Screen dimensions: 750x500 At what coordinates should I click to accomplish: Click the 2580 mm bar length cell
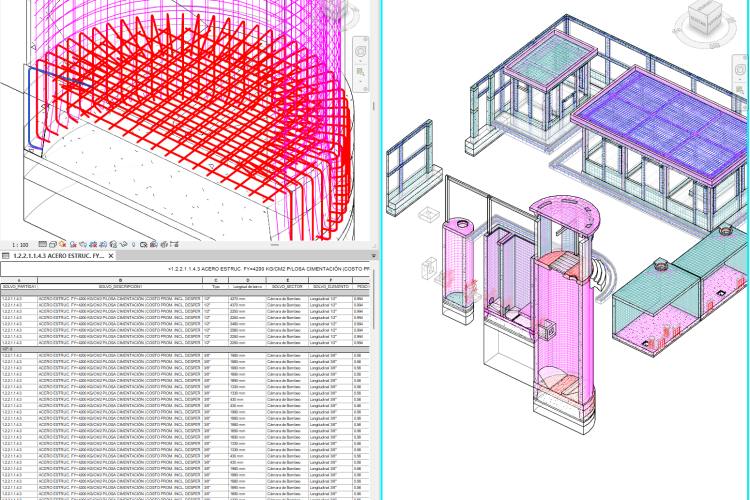point(247,330)
